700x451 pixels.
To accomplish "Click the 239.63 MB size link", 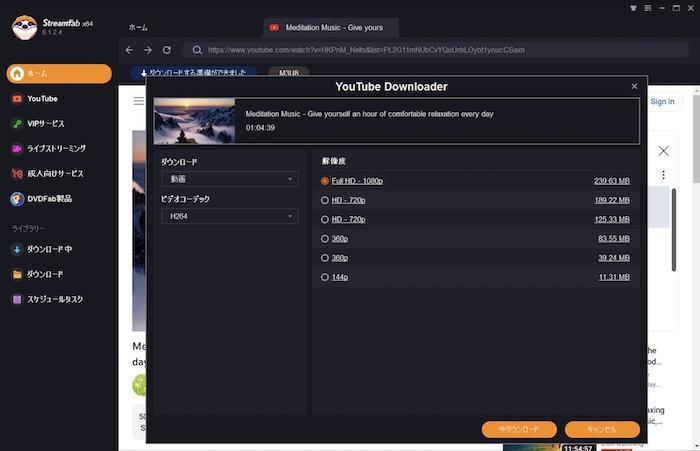I will (612, 181).
